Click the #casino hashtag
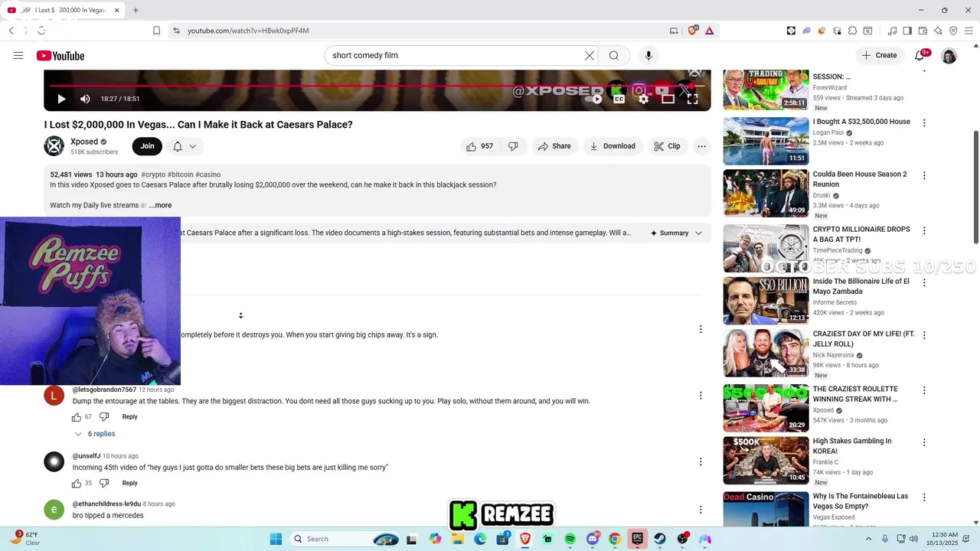The image size is (980, 551). click(208, 174)
